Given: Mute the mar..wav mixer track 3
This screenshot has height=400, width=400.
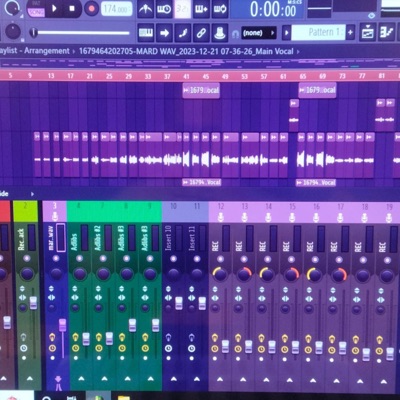Looking at the screenshot, I should click(56, 258).
